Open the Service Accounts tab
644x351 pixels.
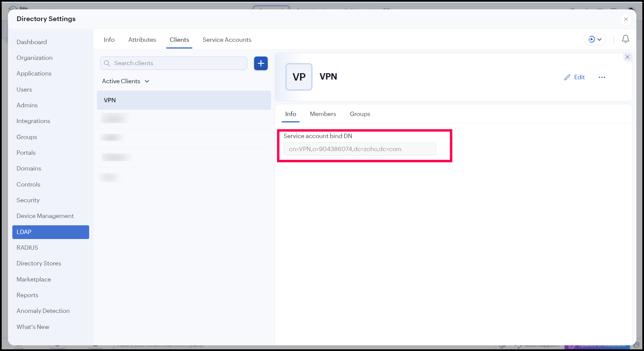pos(227,40)
